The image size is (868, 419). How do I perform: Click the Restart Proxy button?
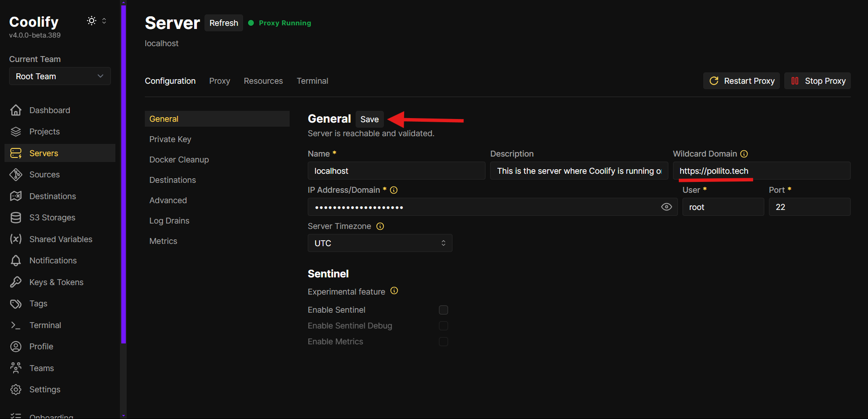pos(741,81)
